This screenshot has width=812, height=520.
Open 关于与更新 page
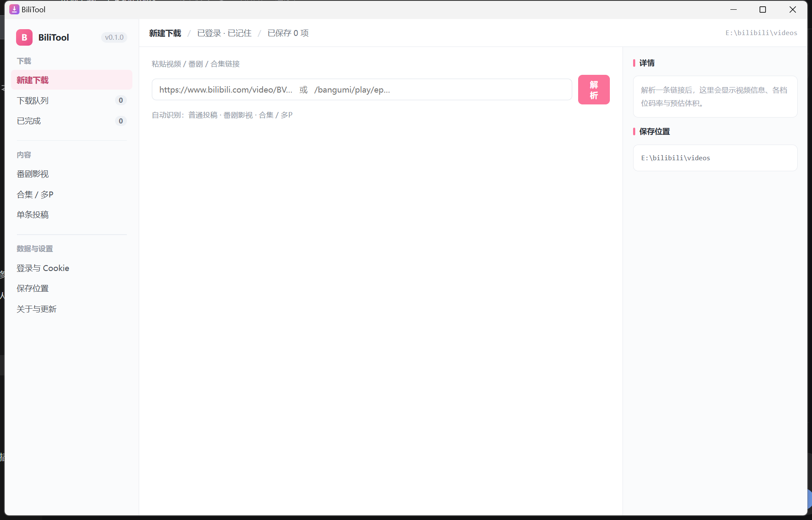tap(71, 309)
